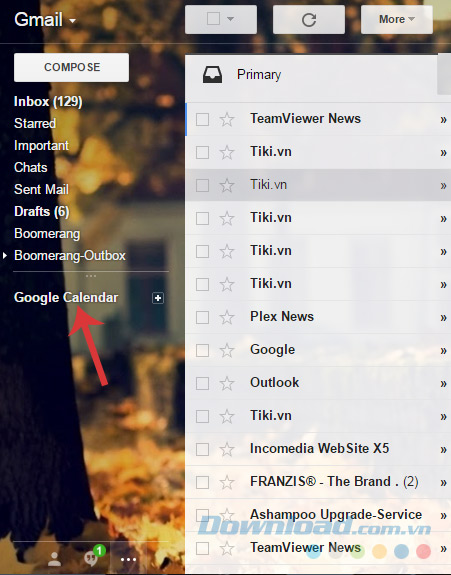The width and height of the screenshot is (451, 575).
Task: Star the Google email
Action: click(227, 350)
